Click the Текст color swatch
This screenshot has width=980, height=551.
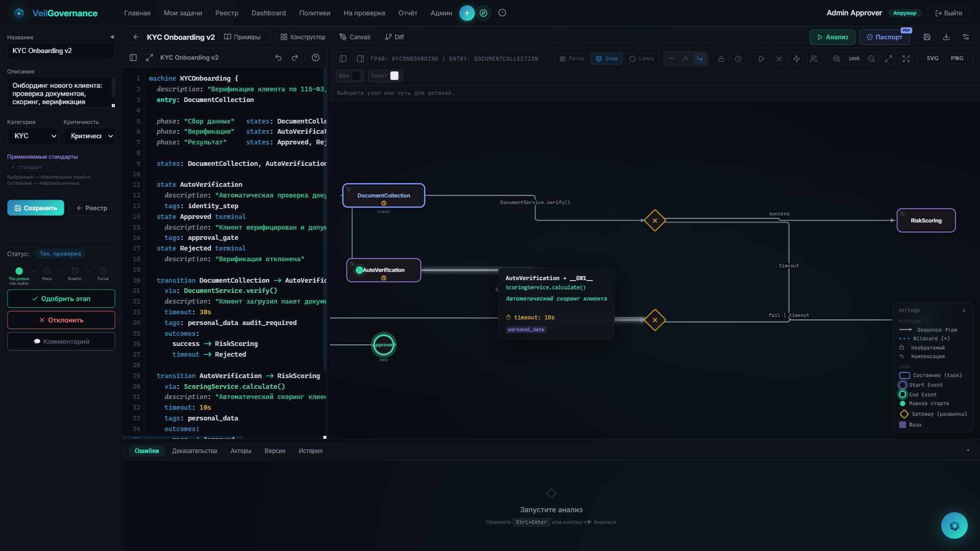point(394,76)
